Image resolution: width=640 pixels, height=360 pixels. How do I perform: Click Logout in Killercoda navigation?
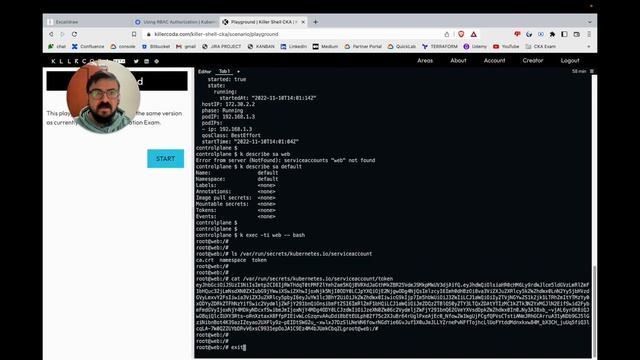pos(570,60)
